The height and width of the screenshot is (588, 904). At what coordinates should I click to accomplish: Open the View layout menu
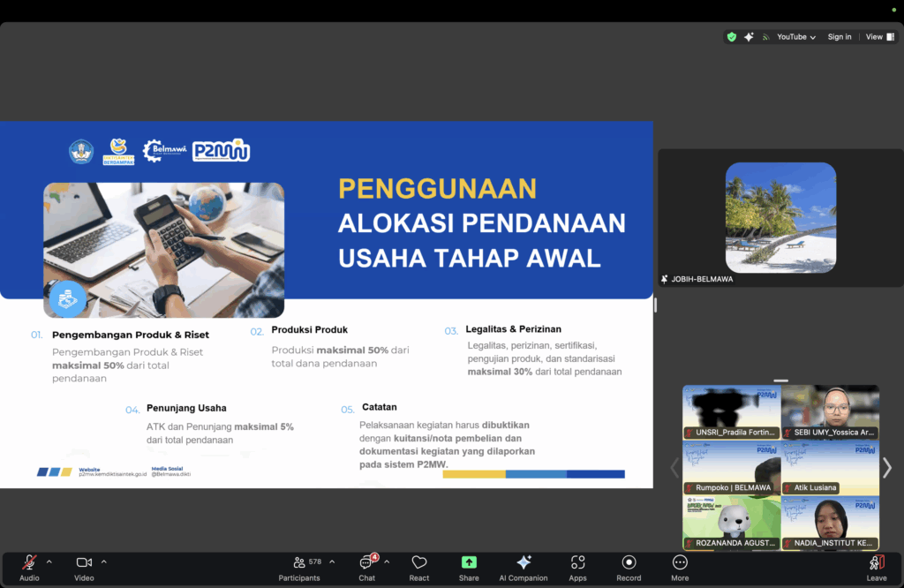coord(880,37)
